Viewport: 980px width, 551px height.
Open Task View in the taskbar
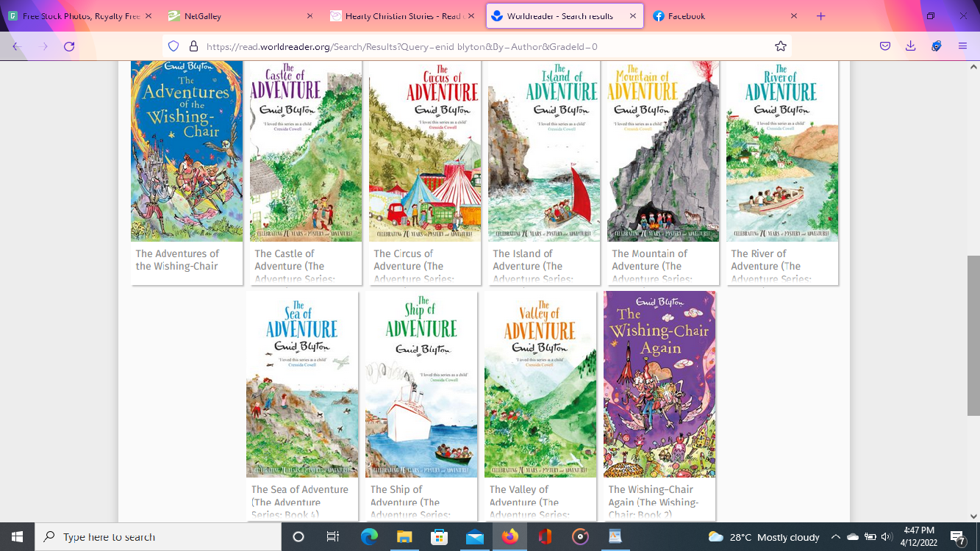(332, 536)
